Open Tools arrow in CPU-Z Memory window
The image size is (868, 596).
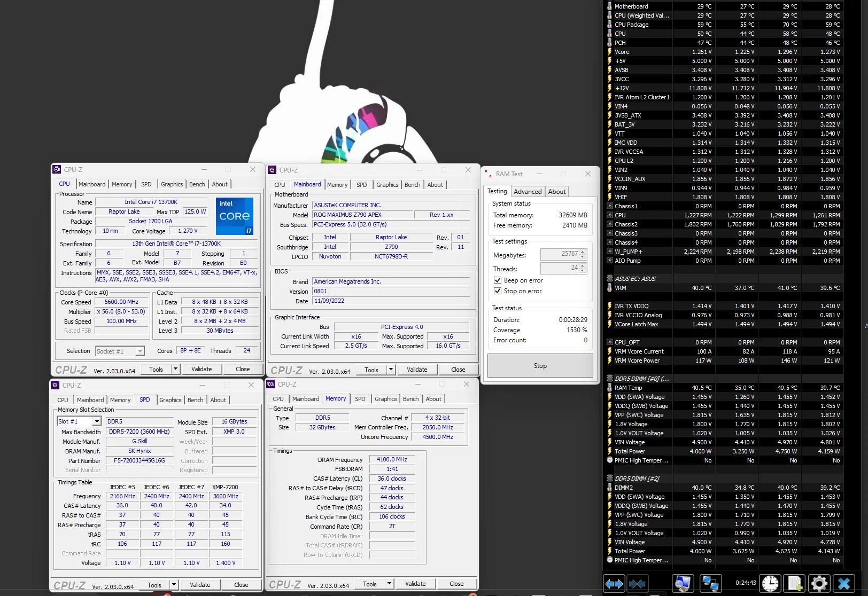tap(389, 584)
